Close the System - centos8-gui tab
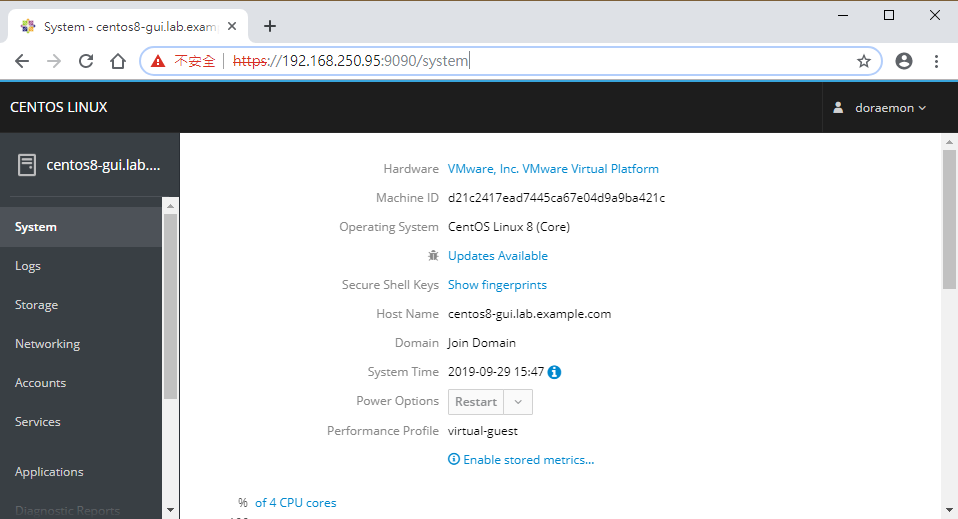This screenshot has height=519, width=958. coord(232,26)
